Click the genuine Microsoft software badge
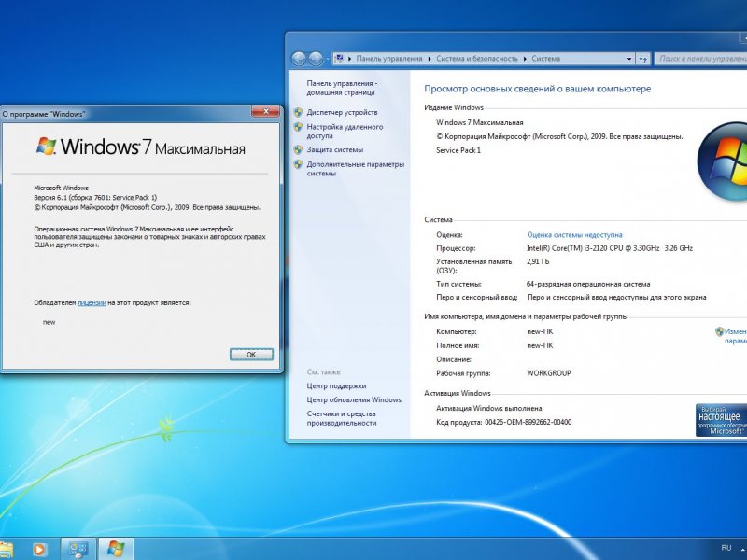The width and height of the screenshot is (747, 560). click(721, 420)
